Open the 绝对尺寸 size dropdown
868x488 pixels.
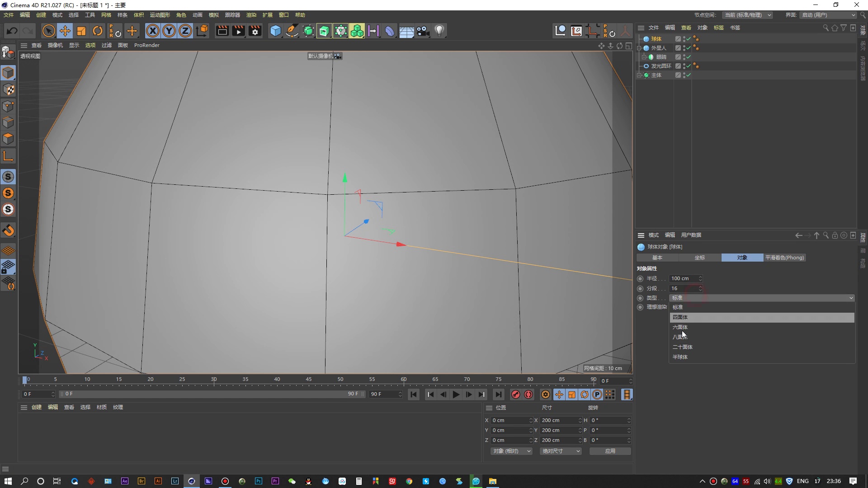[561, 451]
